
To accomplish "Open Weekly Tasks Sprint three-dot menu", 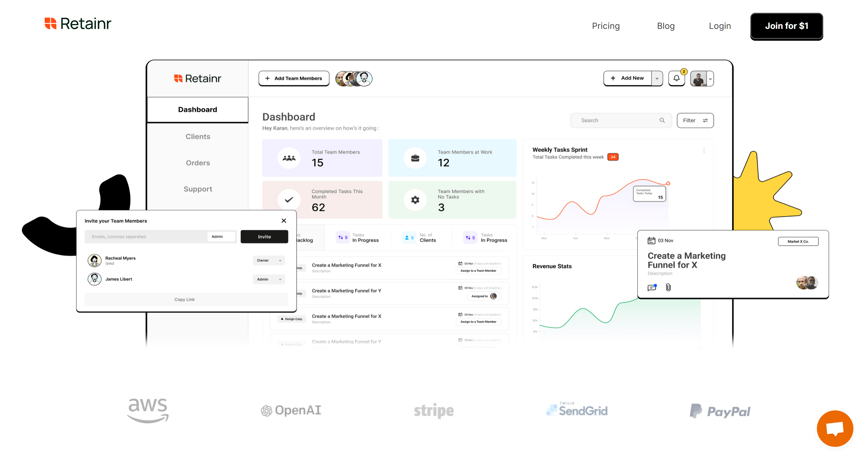I will click(x=703, y=150).
